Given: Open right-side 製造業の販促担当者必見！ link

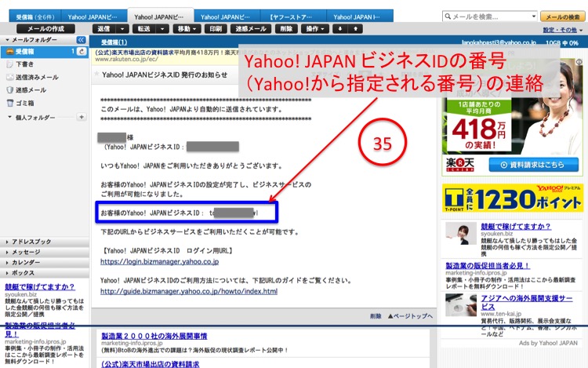Looking at the screenshot, I should click(488, 265).
